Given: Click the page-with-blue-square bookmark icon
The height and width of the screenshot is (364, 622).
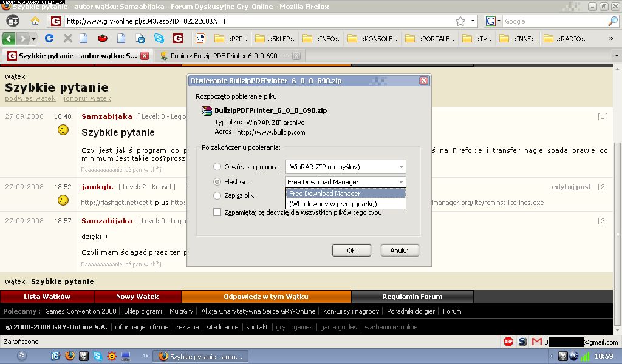Looking at the screenshot, I should click(x=140, y=38).
